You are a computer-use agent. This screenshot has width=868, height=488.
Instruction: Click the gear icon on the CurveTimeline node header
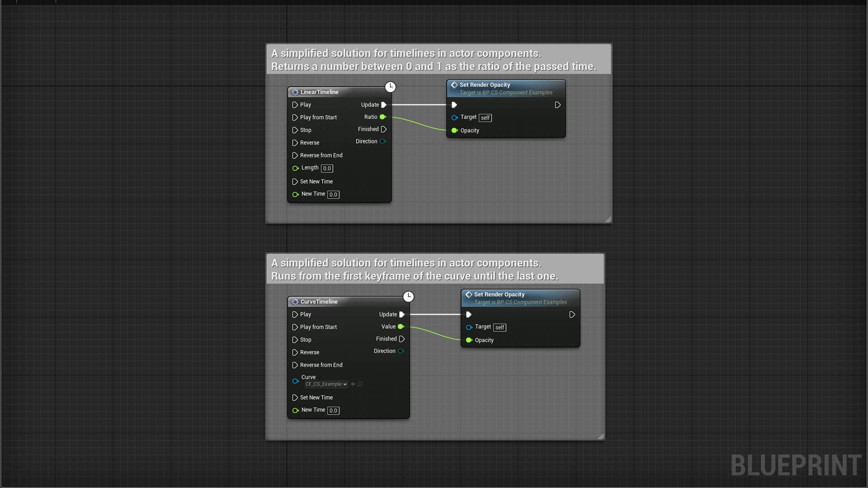click(296, 302)
